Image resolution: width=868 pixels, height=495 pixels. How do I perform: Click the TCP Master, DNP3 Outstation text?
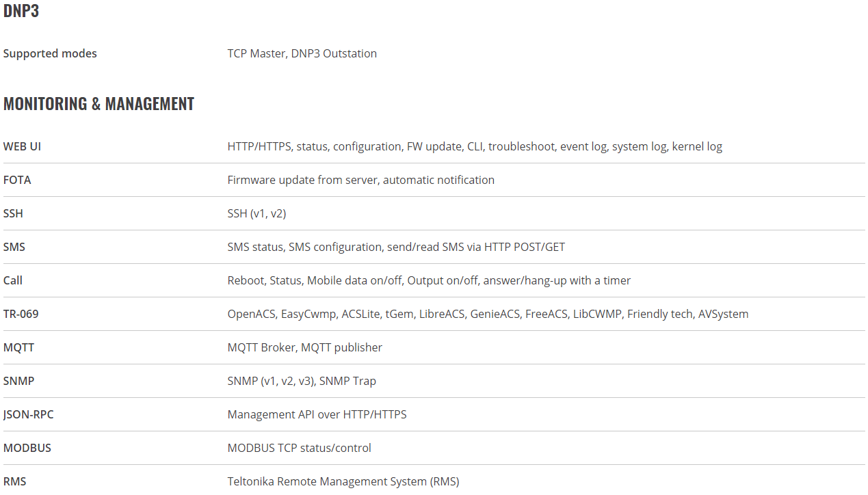[302, 53]
